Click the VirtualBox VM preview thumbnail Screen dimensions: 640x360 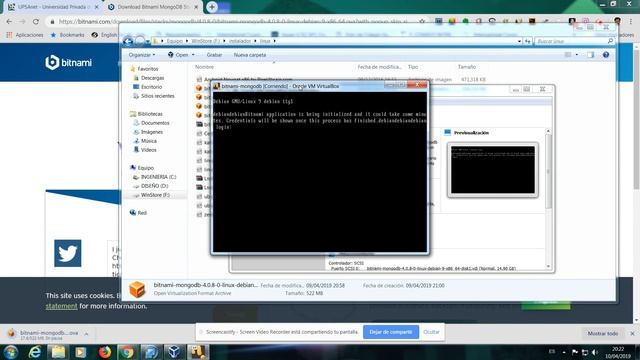493,170
